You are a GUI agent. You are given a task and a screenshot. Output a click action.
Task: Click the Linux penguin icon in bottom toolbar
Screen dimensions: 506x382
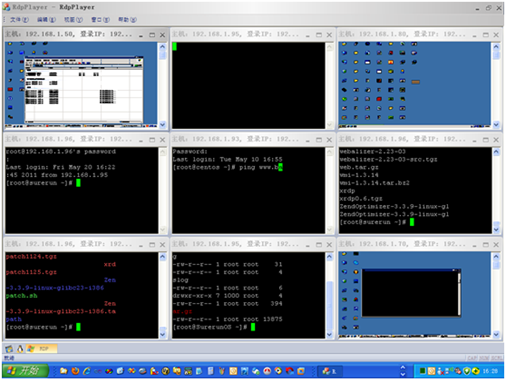coord(20,349)
